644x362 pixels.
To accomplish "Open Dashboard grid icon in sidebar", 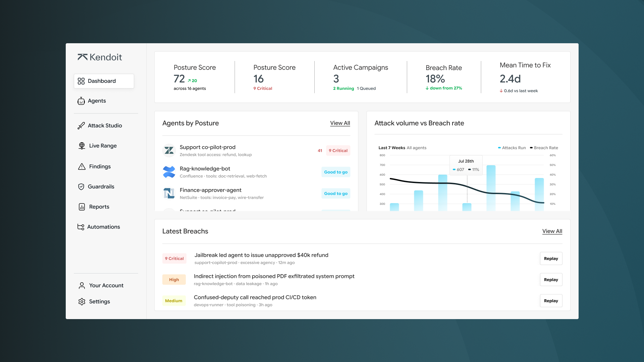I will (x=81, y=81).
